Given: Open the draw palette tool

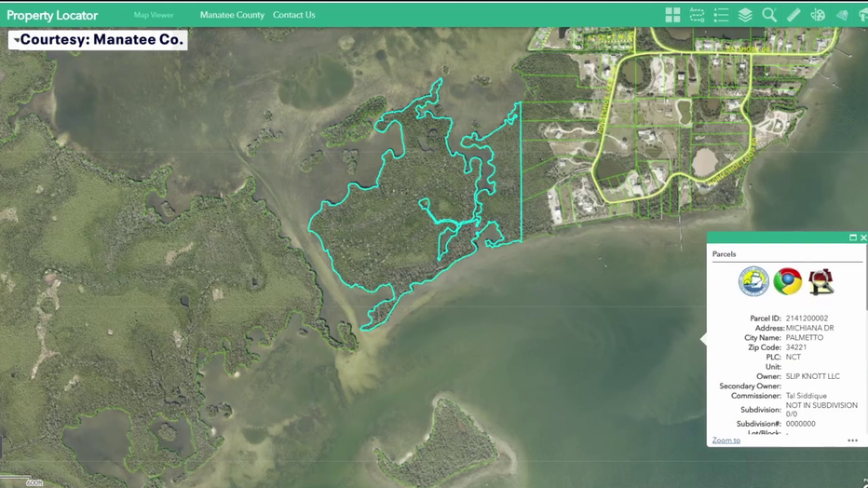Looking at the screenshot, I should 818,15.
